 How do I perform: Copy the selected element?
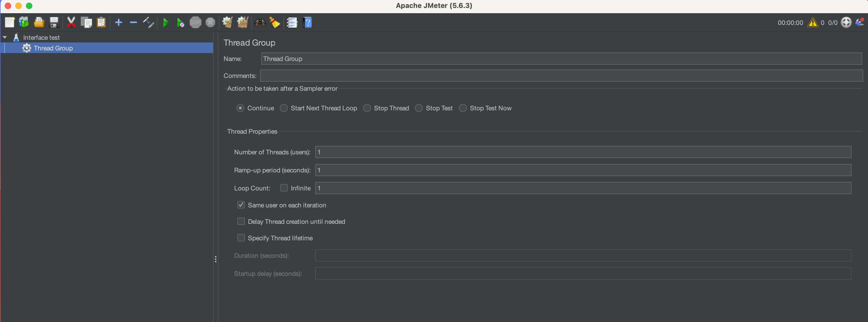point(86,23)
